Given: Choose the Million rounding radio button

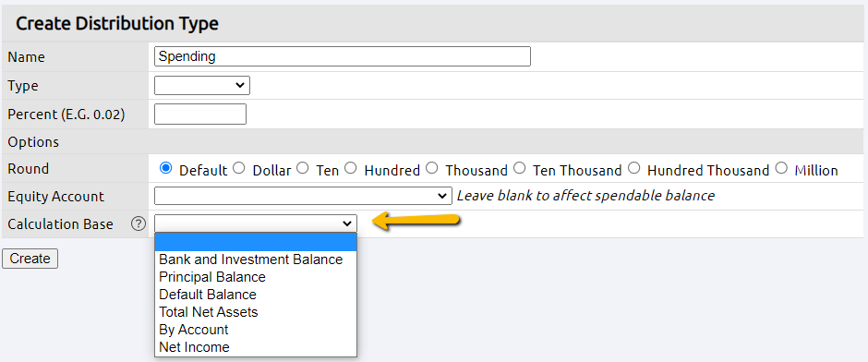Looking at the screenshot, I should (x=781, y=168).
